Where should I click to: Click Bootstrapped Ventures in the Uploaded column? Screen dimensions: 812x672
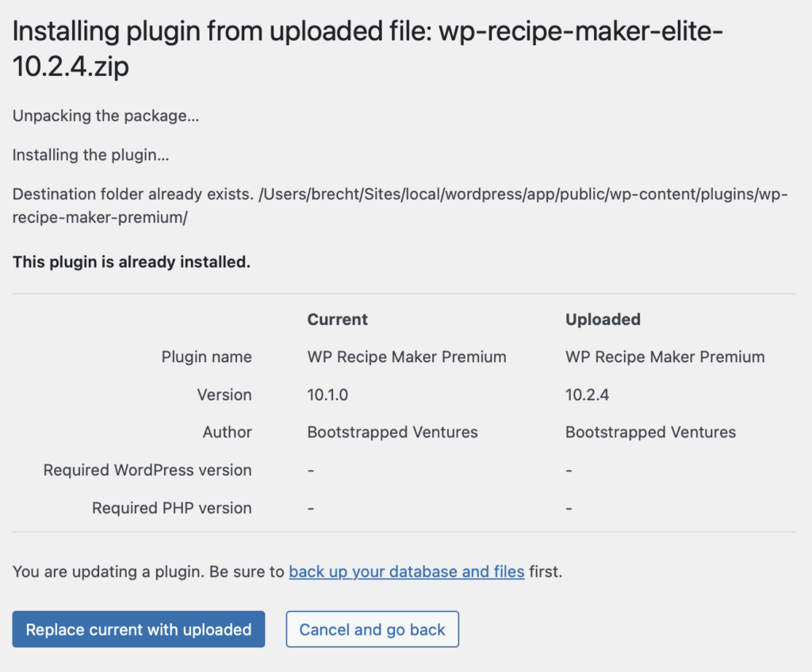click(x=650, y=433)
